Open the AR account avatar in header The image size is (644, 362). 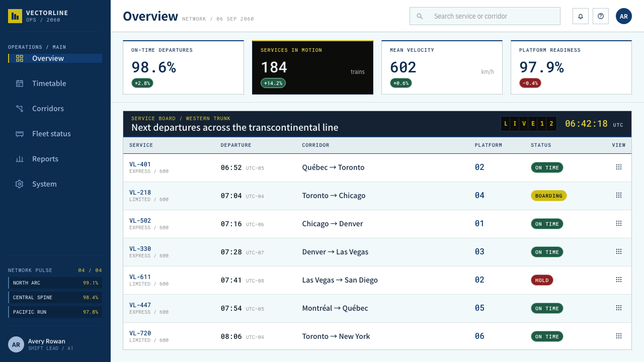tap(624, 16)
